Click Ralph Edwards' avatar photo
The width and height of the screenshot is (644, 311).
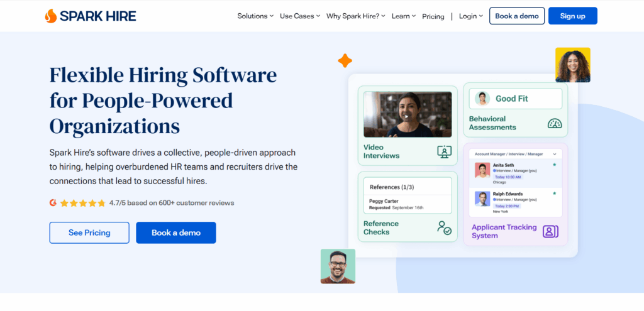pos(482,199)
